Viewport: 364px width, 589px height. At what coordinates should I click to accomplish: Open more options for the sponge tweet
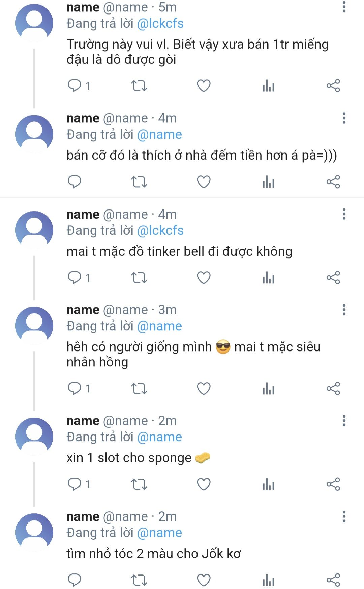[344, 421]
